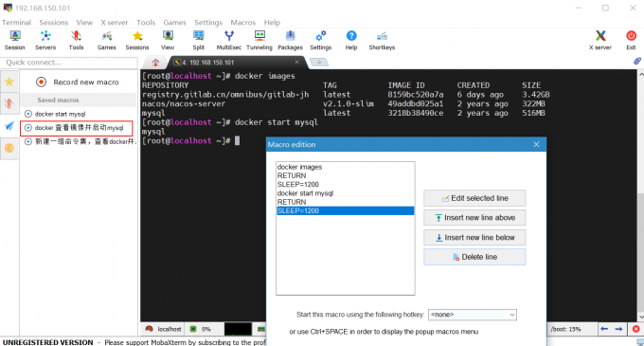
Task: Select the 'docker images' macro line
Action: click(x=345, y=167)
